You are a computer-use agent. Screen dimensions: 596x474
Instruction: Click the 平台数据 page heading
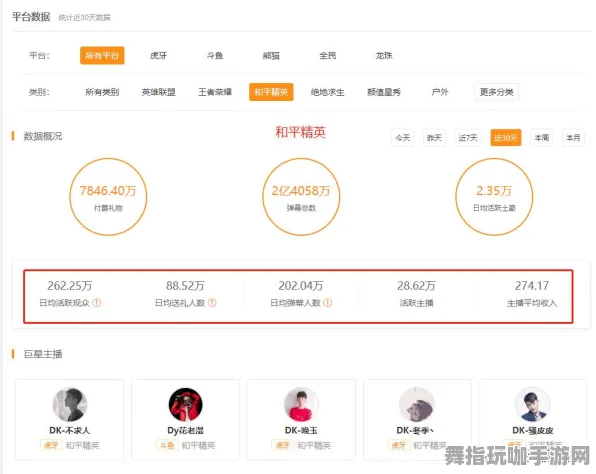pyautogui.click(x=31, y=17)
